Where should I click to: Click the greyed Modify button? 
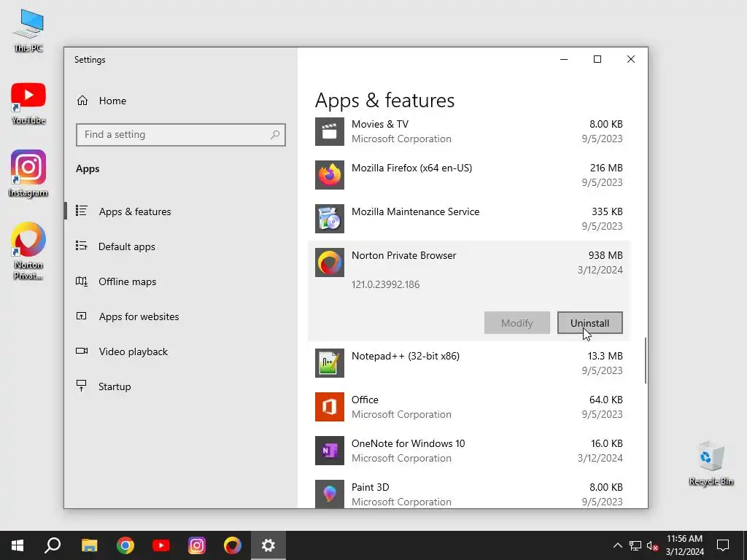click(517, 323)
